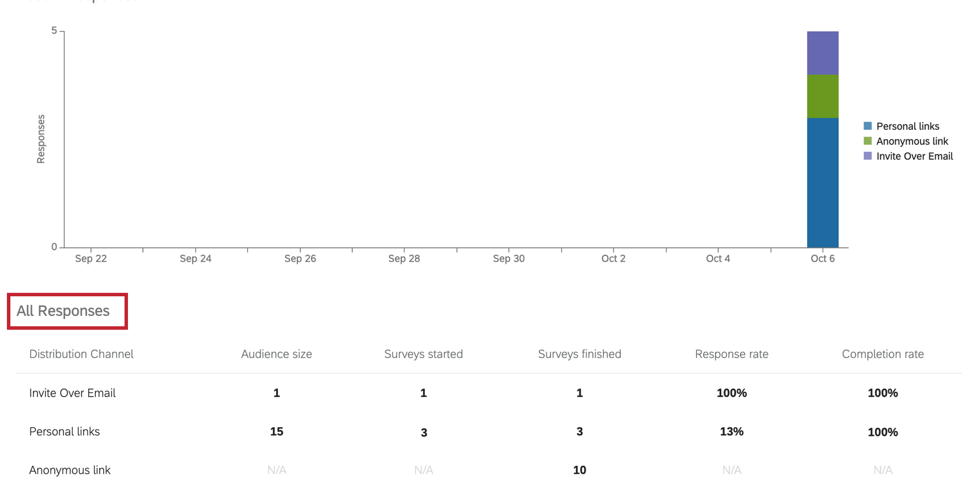This screenshot has height=490, width=980.
Task: Click the Completion rate column header
Action: point(883,354)
